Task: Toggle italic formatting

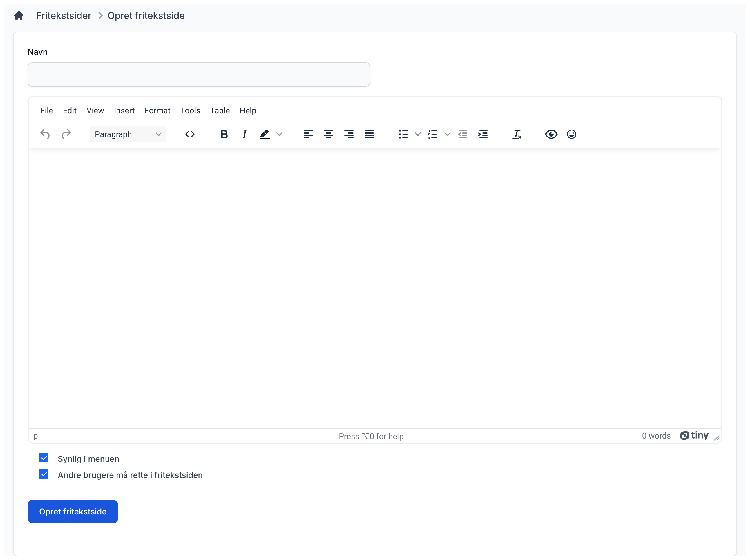Action: 244,134
